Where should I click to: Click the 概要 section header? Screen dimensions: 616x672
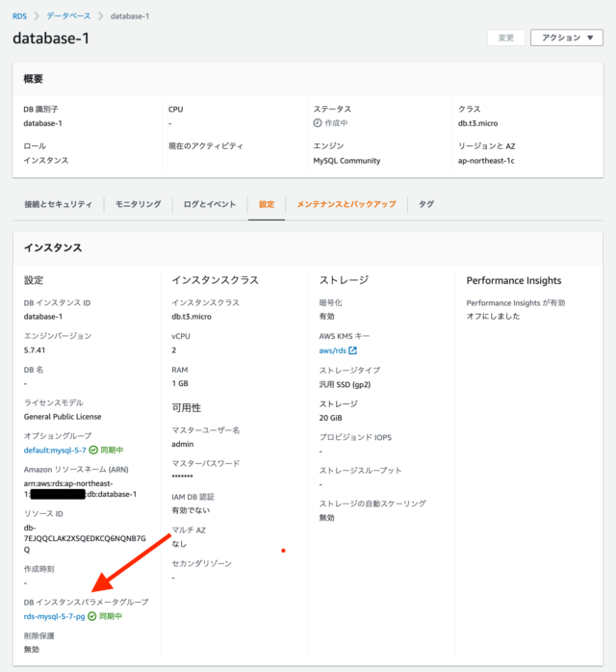33,79
